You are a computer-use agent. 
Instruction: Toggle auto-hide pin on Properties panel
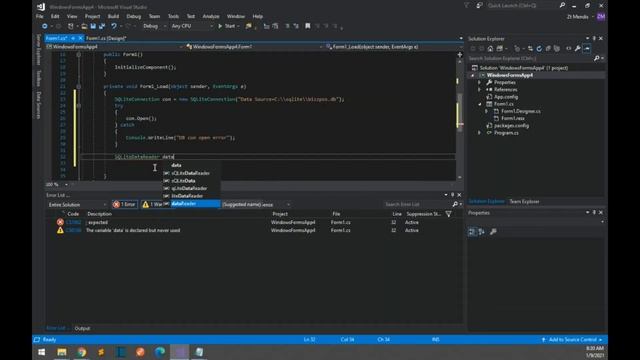594,213
